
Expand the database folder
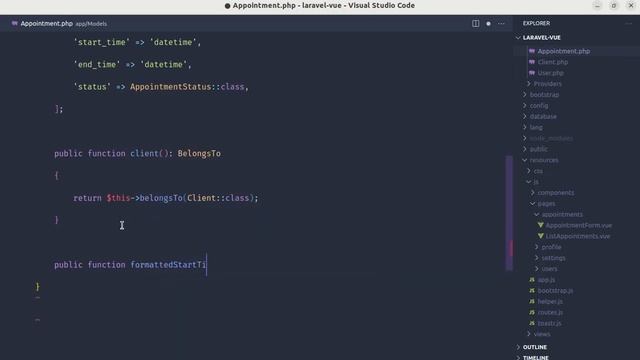point(525,116)
